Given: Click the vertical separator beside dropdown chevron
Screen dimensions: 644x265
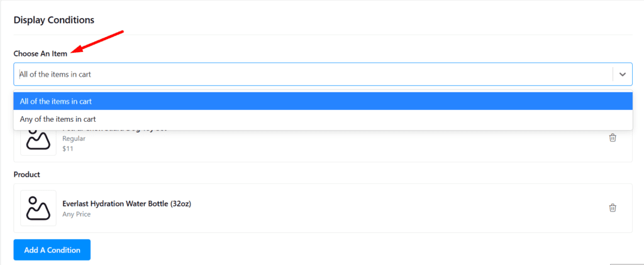Looking at the screenshot, I should coord(613,74).
